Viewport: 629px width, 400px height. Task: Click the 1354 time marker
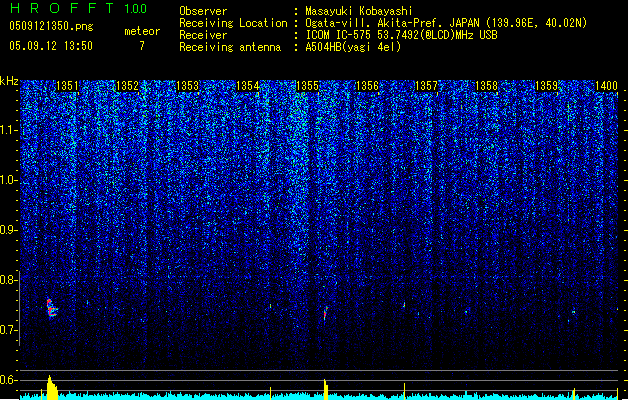[248, 86]
